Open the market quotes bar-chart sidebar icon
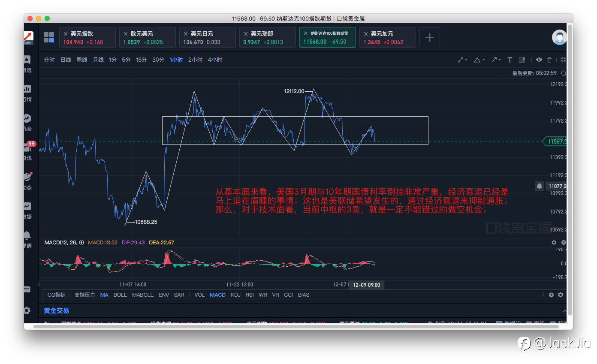The image size is (597, 364). tap(27, 89)
